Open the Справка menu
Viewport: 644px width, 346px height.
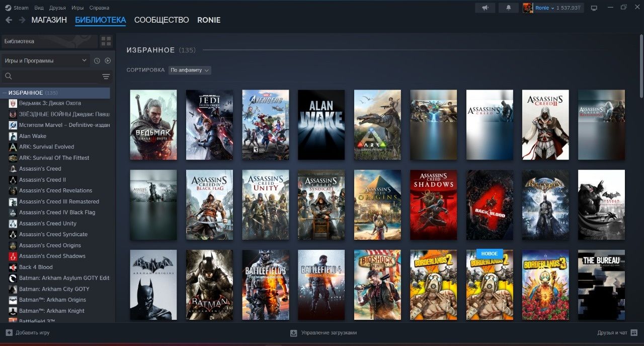(x=99, y=8)
